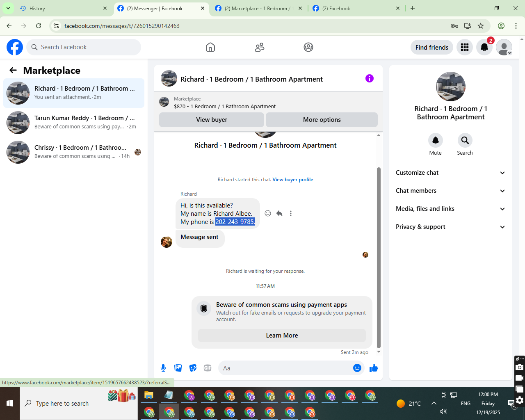525x420 pixels.
Task: React to Richard's message with emoji icon
Action: [x=268, y=213]
